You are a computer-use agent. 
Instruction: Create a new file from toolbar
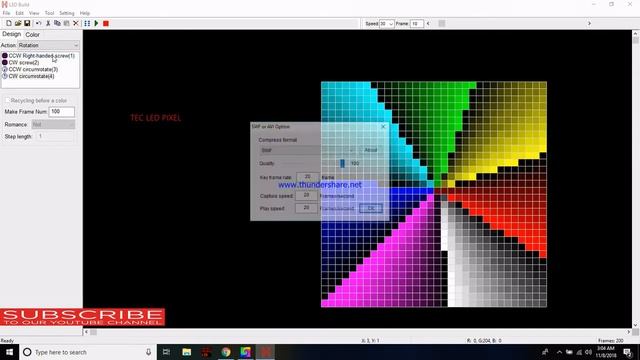[9, 23]
